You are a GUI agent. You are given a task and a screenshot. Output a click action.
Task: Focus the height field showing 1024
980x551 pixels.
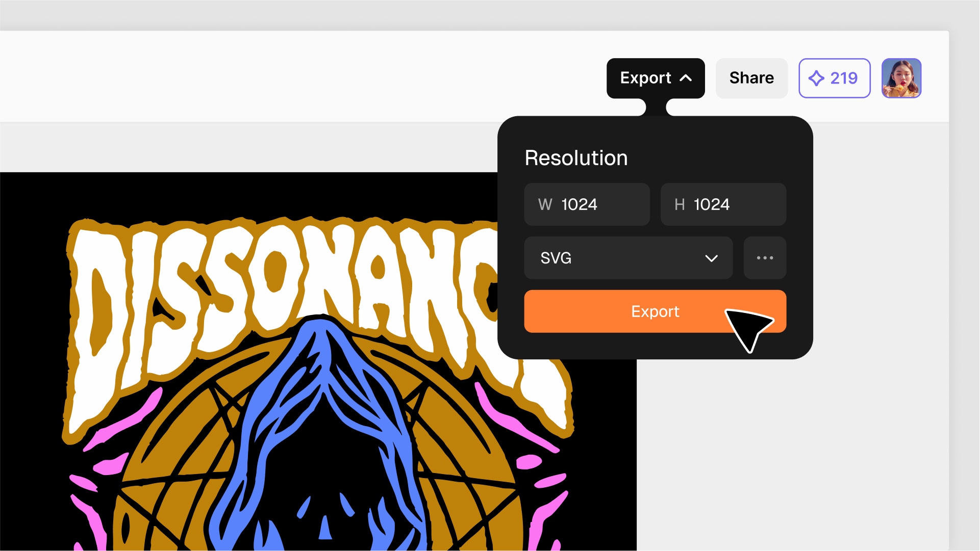point(723,204)
